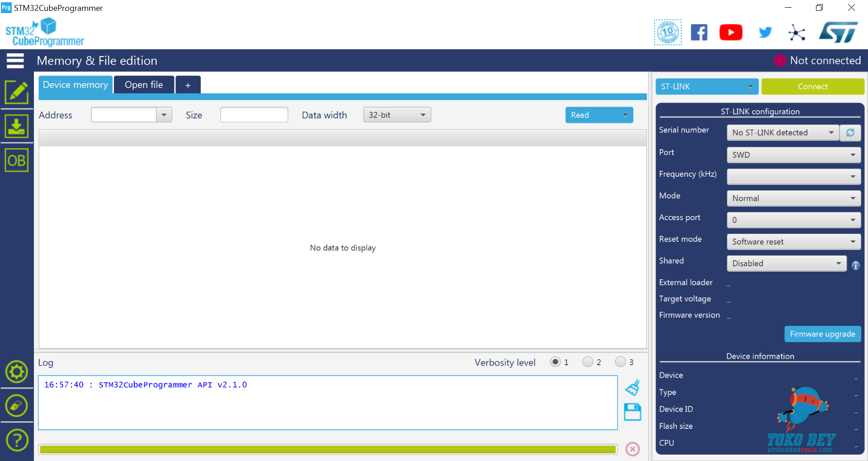Open the YouTube channel icon
This screenshot has height=461, width=868.
coord(731,33)
